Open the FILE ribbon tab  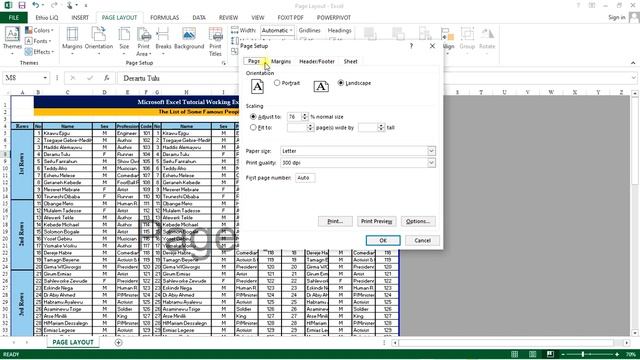coord(13,18)
